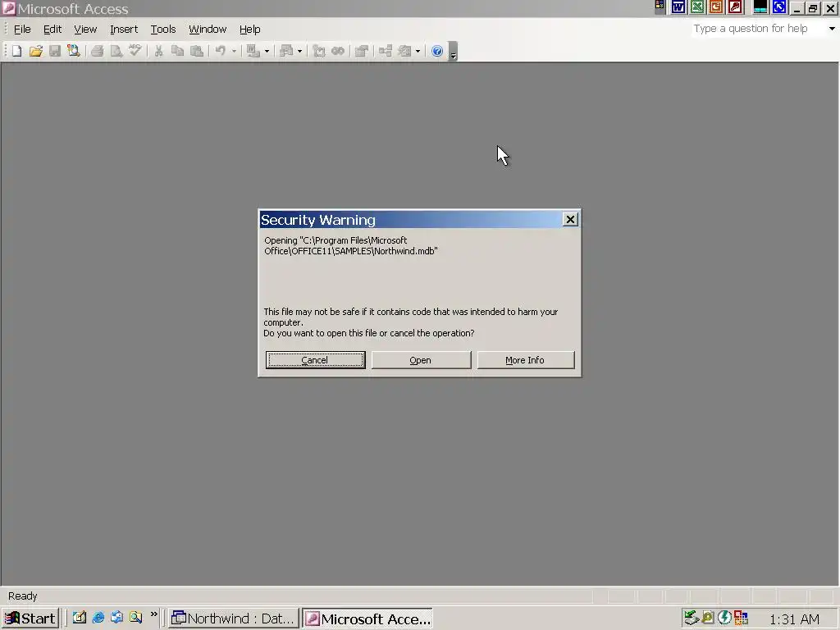Click the Internet Explorer Quick Launch icon
Viewport: 840px width, 630px height.
(98, 618)
